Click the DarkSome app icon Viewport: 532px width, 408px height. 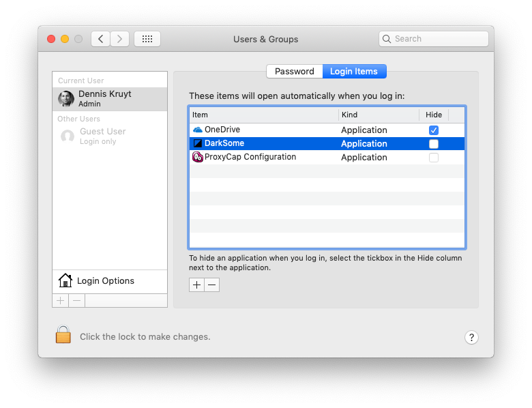click(198, 143)
